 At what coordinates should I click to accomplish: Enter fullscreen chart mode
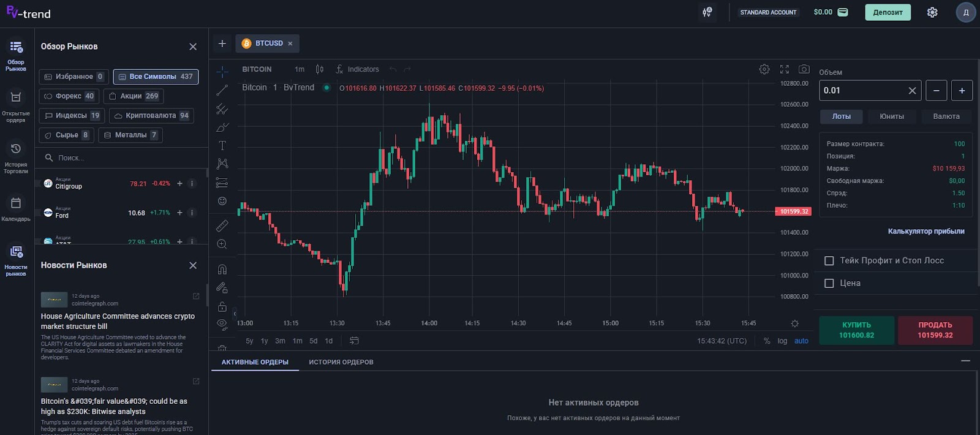[785, 69]
